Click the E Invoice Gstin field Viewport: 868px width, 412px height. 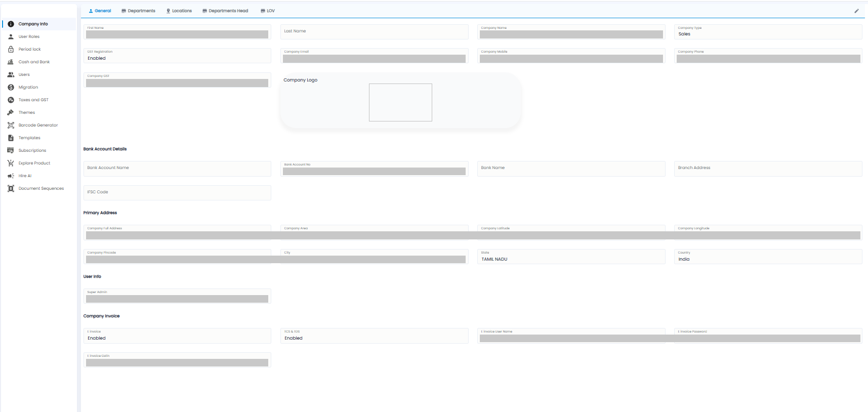(177, 360)
